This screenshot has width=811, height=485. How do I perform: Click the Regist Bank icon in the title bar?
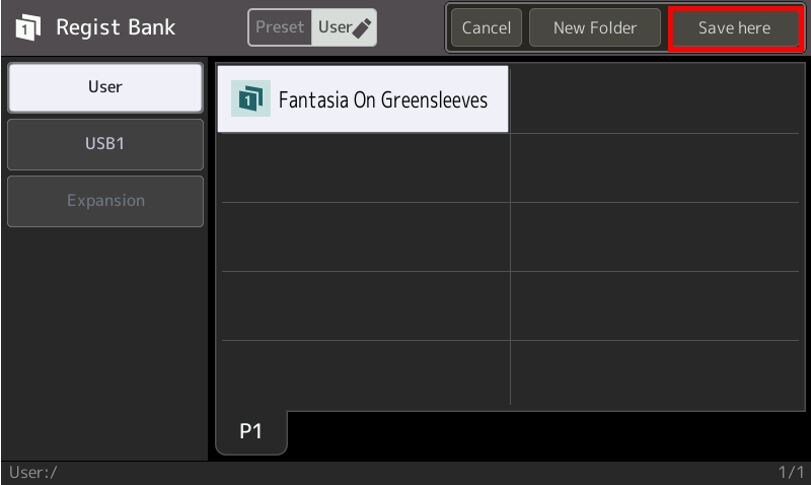coord(28,28)
